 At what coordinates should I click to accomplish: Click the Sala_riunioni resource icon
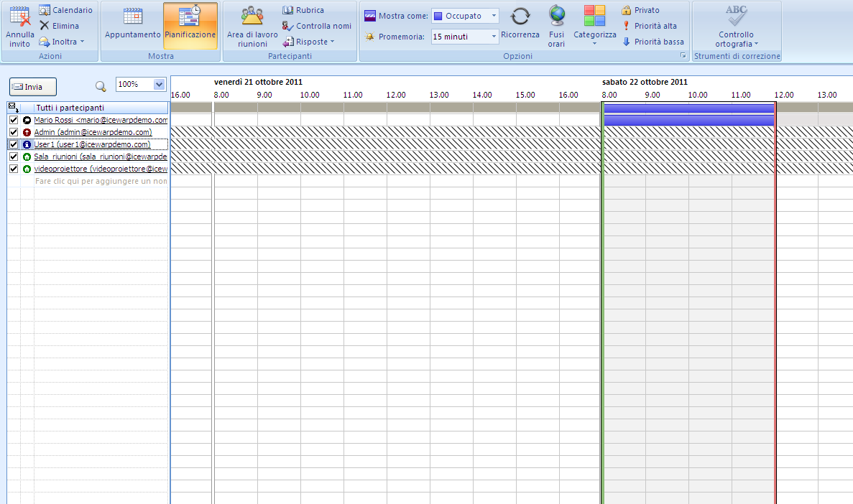pyautogui.click(x=27, y=157)
